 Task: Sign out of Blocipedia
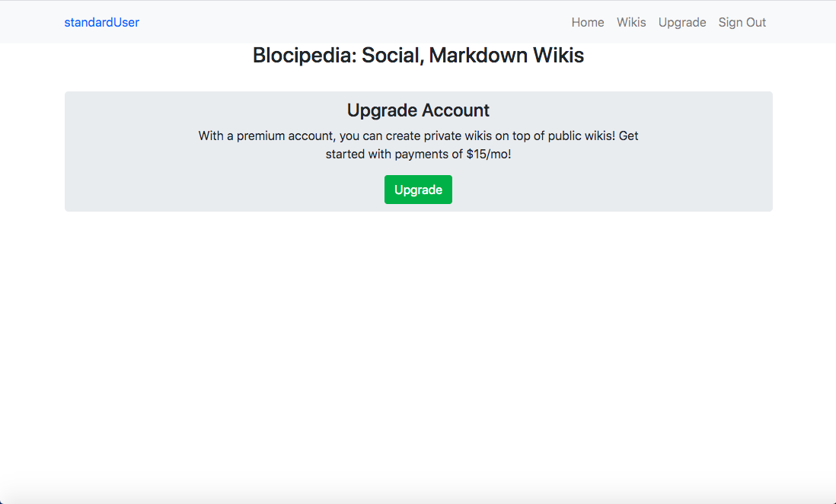pos(742,22)
